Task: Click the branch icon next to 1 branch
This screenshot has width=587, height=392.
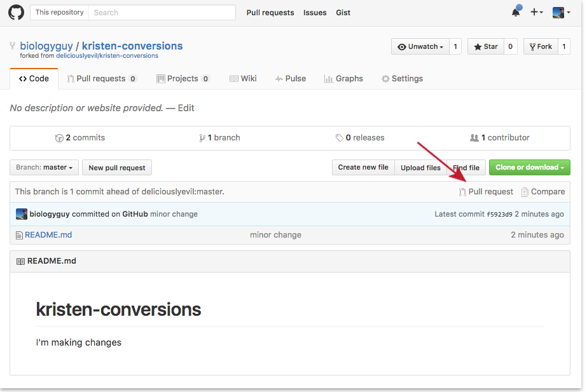Action: click(202, 138)
